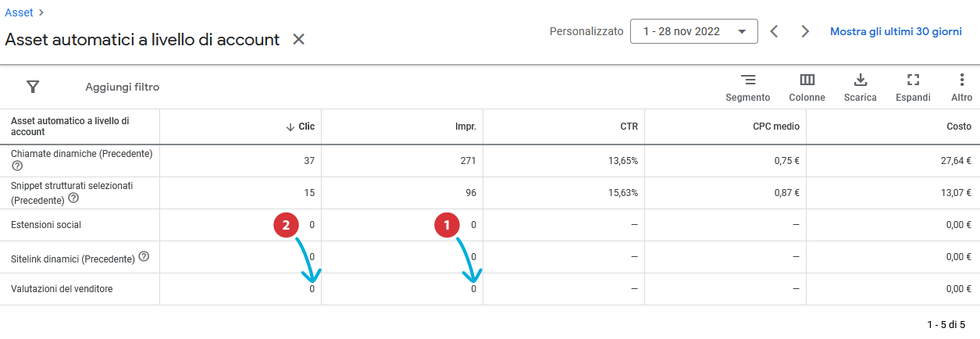980x339 pixels.
Task: Download report with Scarica icon
Action: tap(861, 87)
